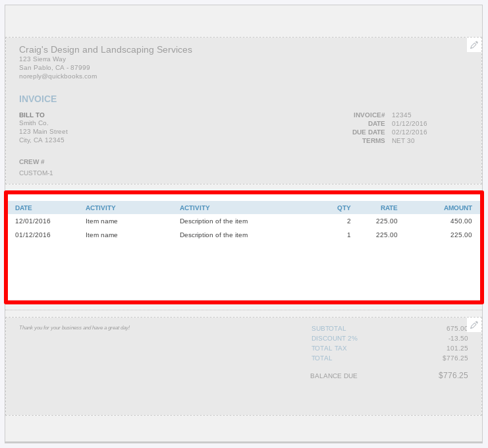Select the DATE column header in table
488x448 pixels.
click(x=24, y=208)
